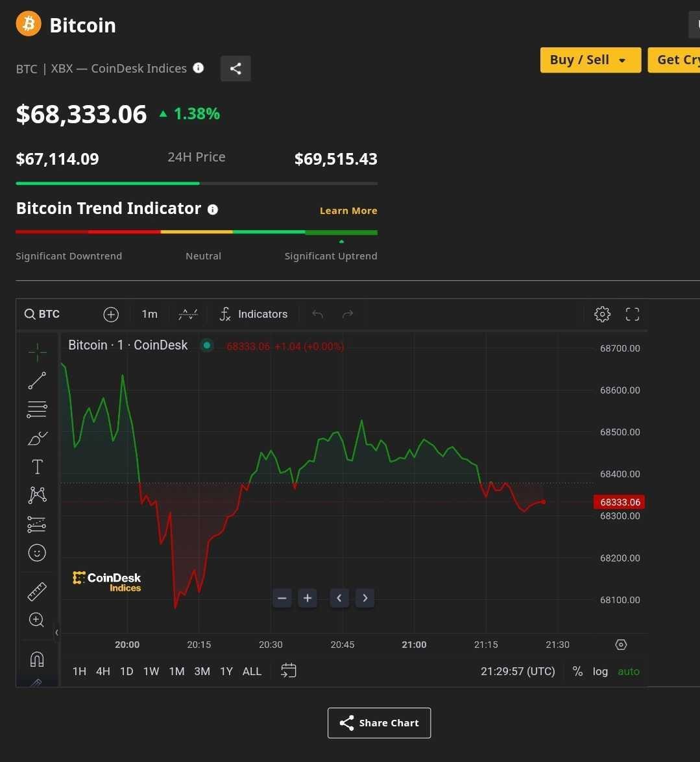Click the green status dot by CoinDesk
Screen dimensions: 700x762
(206, 345)
